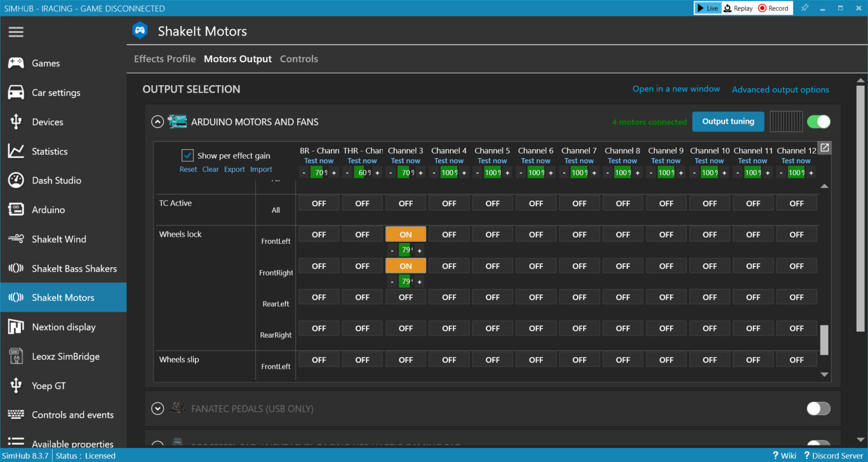
Task: Click the pop-out icon beside Channel 12
Action: pyautogui.click(x=824, y=148)
